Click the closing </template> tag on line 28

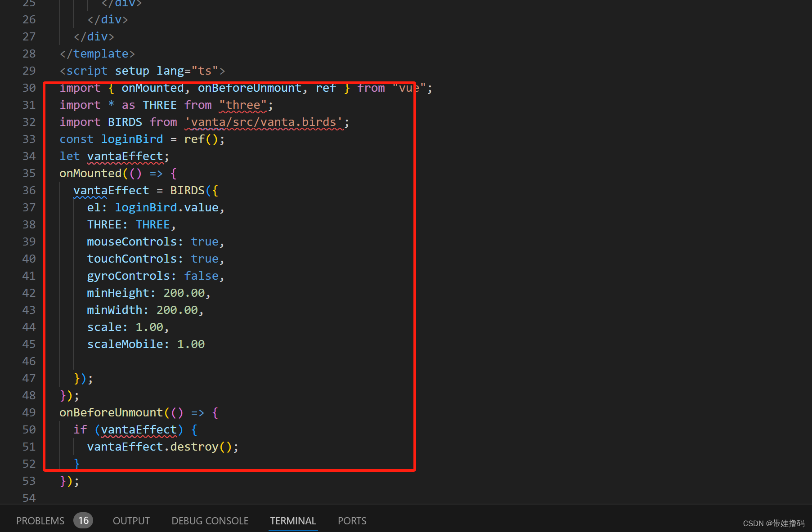[97, 54]
